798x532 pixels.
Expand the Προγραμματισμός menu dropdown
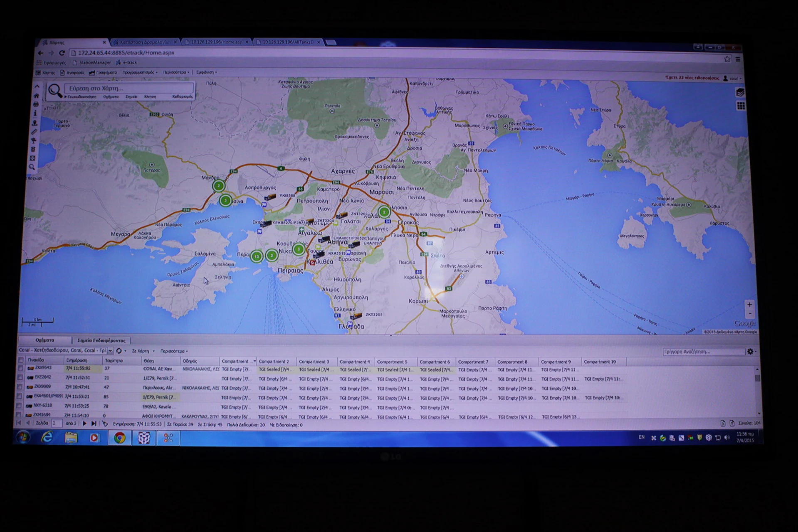(x=140, y=72)
